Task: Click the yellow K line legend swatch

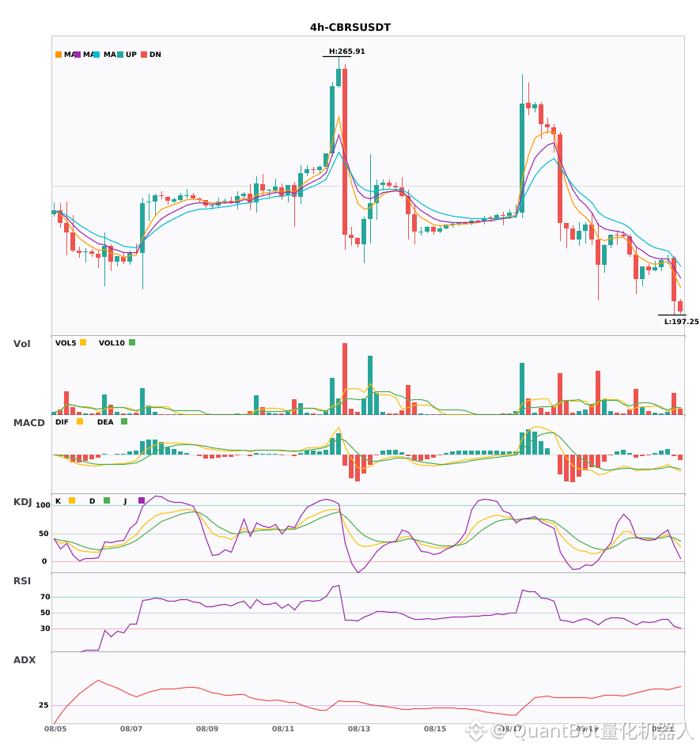Action: (x=72, y=500)
